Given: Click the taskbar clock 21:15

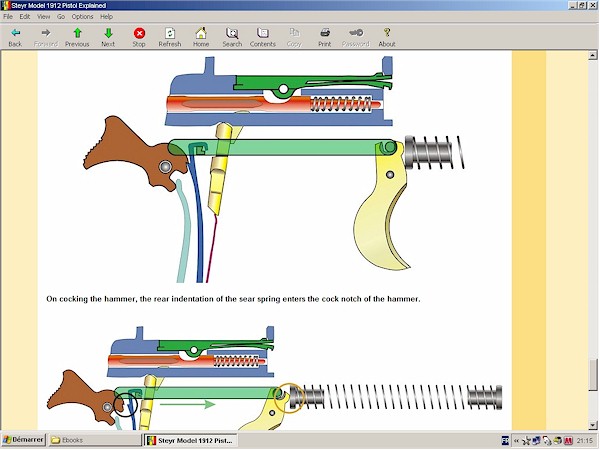Looking at the screenshot, I should click(585, 440).
